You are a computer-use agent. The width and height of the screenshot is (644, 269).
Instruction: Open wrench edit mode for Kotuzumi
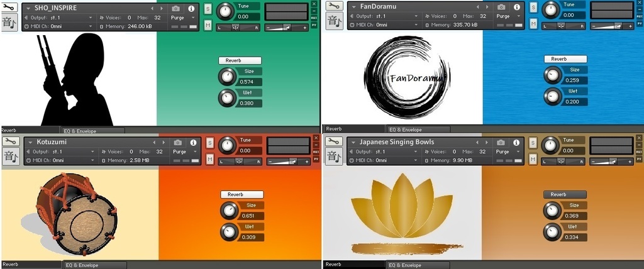coord(11,141)
